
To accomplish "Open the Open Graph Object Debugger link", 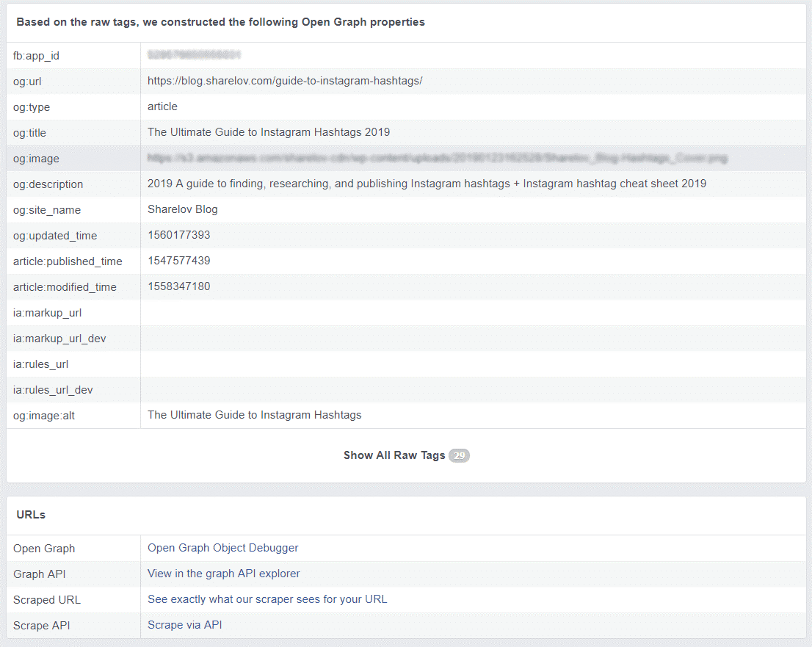I will pos(222,548).
